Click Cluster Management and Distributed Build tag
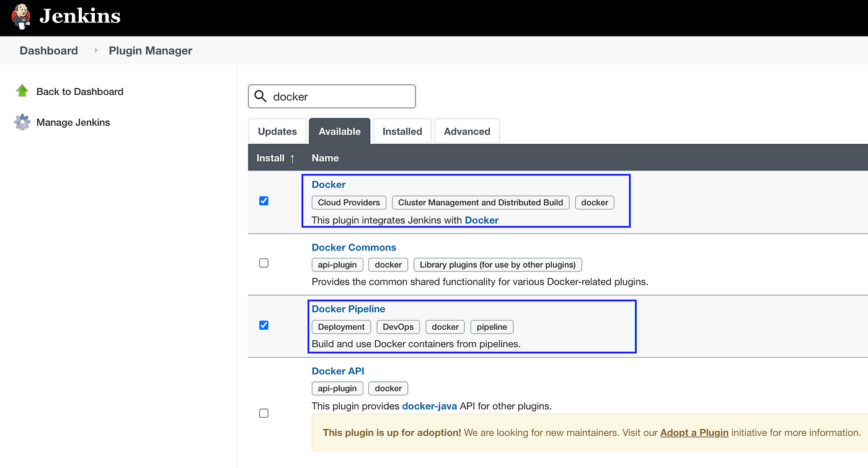This screenshot has height=468, width=868. (480, 202)
